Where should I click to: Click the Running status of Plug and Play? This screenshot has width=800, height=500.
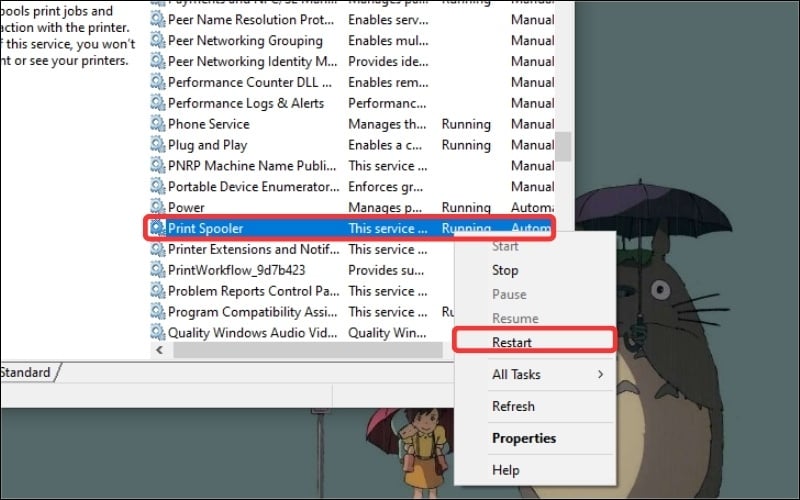click(x=466, y=145)
